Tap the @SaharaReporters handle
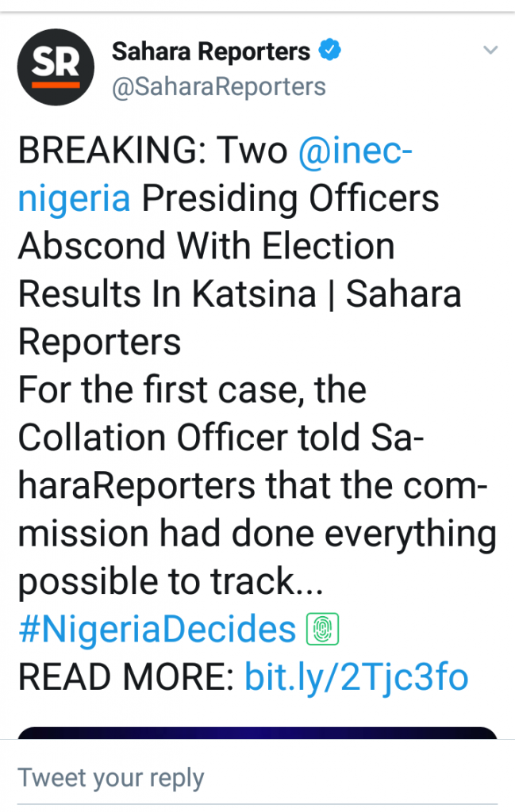Viewport: 515px width, 812px height. tap(219, 86)
